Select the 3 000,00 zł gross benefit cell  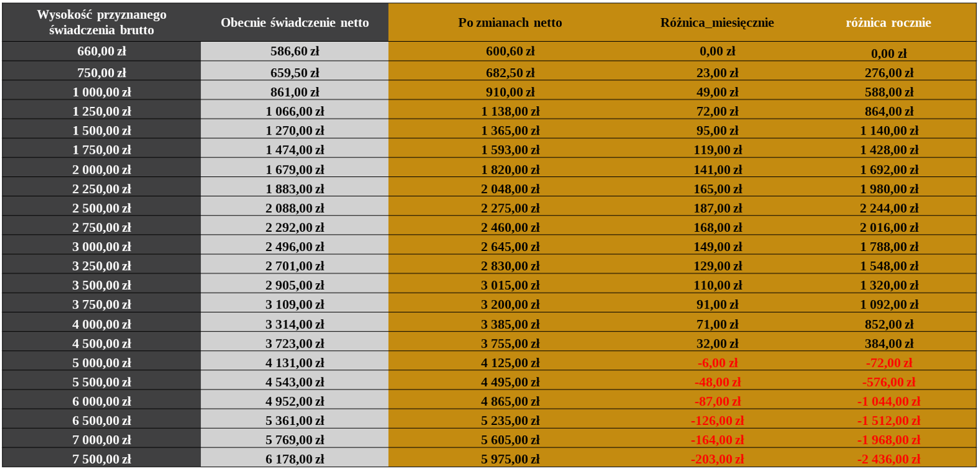click(102, 247)
